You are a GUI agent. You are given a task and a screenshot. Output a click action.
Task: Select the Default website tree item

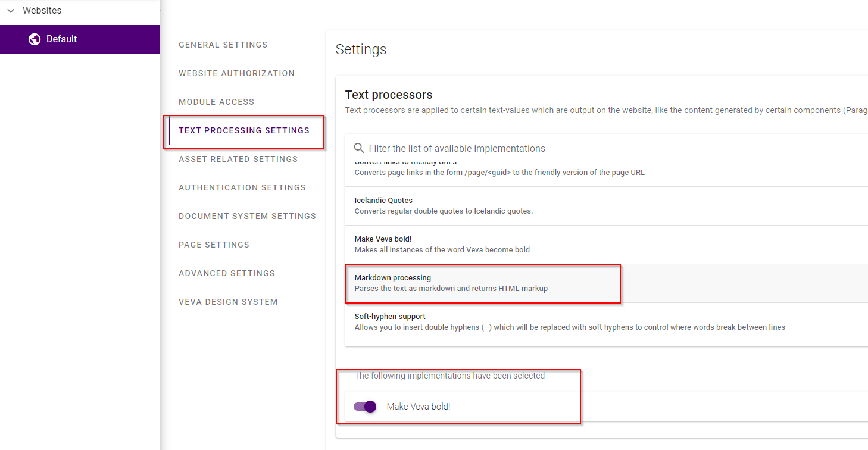point(80,39)
